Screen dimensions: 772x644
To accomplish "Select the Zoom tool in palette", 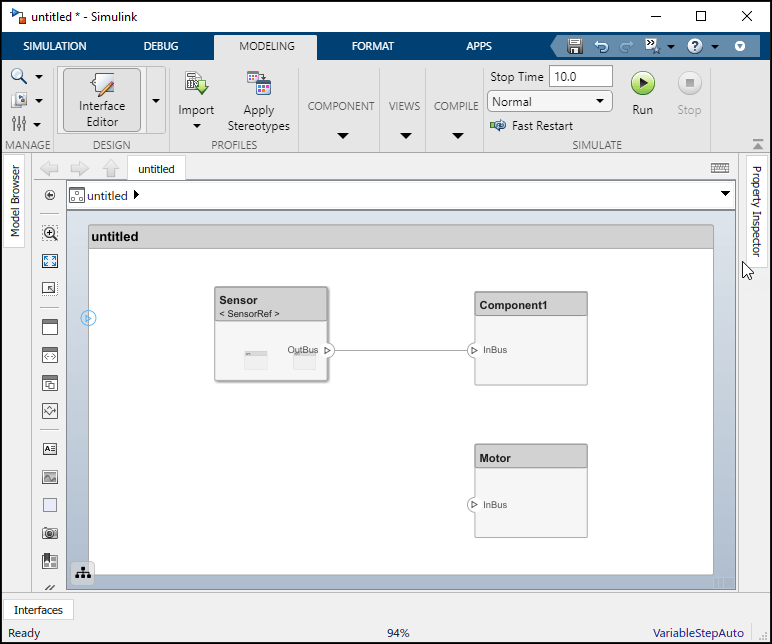I will click(x=50, y=233).
